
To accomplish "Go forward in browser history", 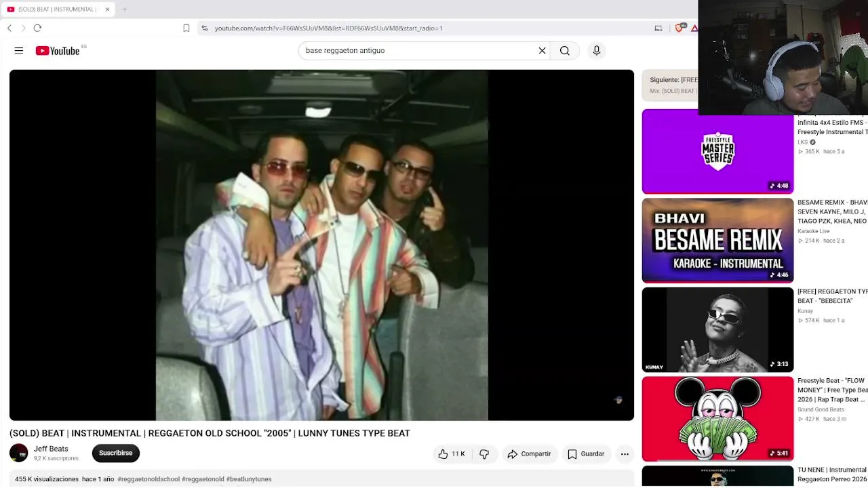I will pyautogui.click(x=23, y=28).
